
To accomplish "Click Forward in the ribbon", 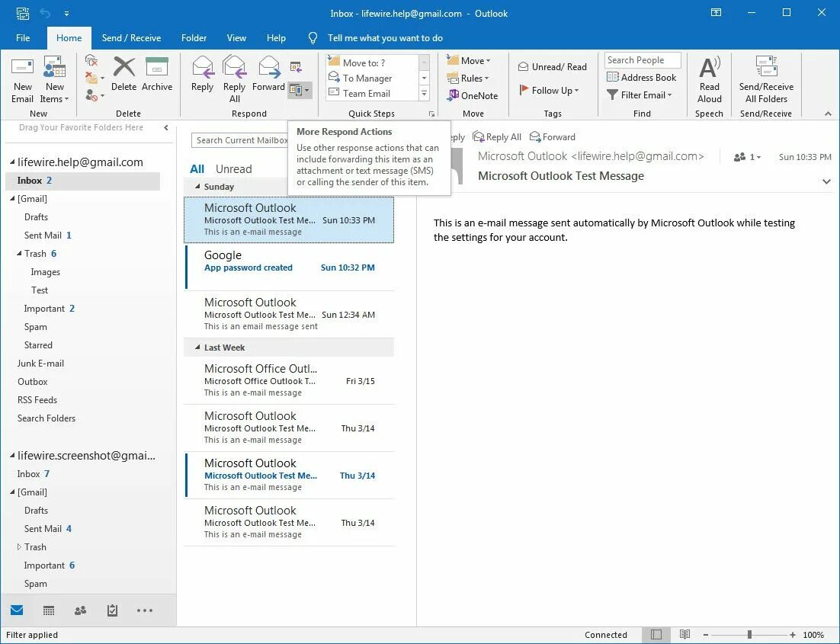I will coord(268,75).
